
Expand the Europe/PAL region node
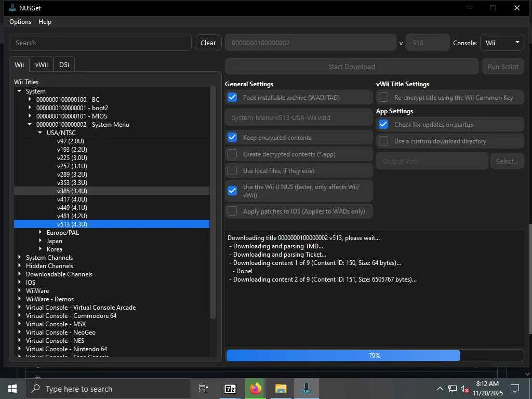(x=40, y=232)
